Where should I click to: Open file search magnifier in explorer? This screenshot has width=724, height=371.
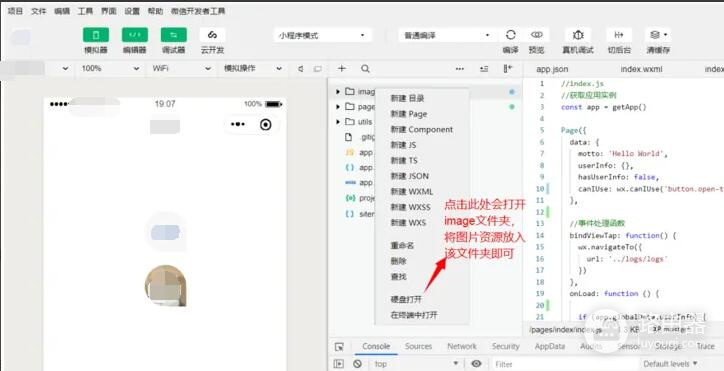click(x=365, y=68)
